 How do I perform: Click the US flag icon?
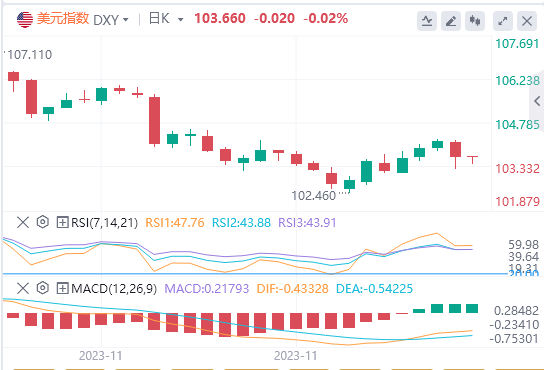[25, 19]
